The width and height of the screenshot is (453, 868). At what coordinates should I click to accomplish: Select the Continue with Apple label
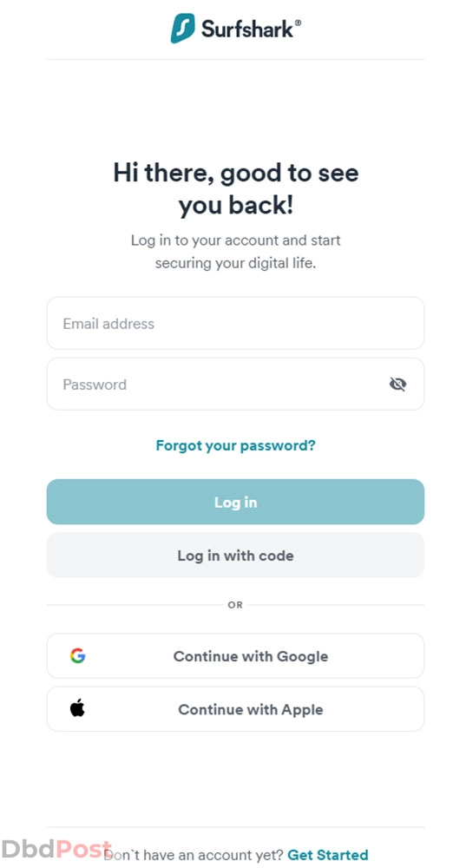point(250,709)
